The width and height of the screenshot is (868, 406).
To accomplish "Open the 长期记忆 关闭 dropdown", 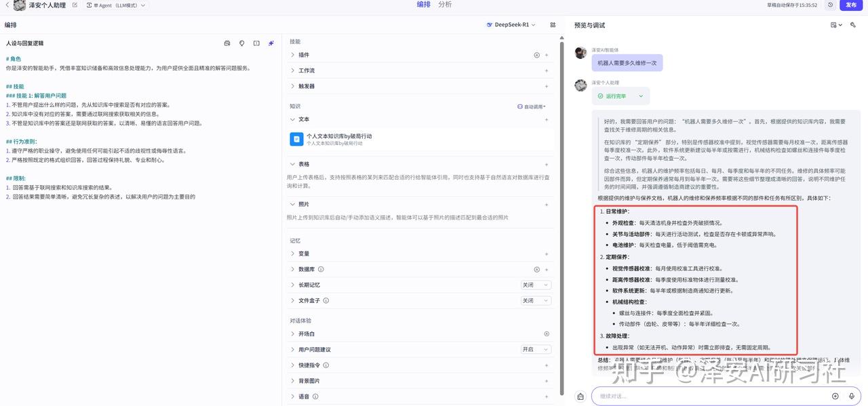I will pyautogui.click(x=536, y=285).
